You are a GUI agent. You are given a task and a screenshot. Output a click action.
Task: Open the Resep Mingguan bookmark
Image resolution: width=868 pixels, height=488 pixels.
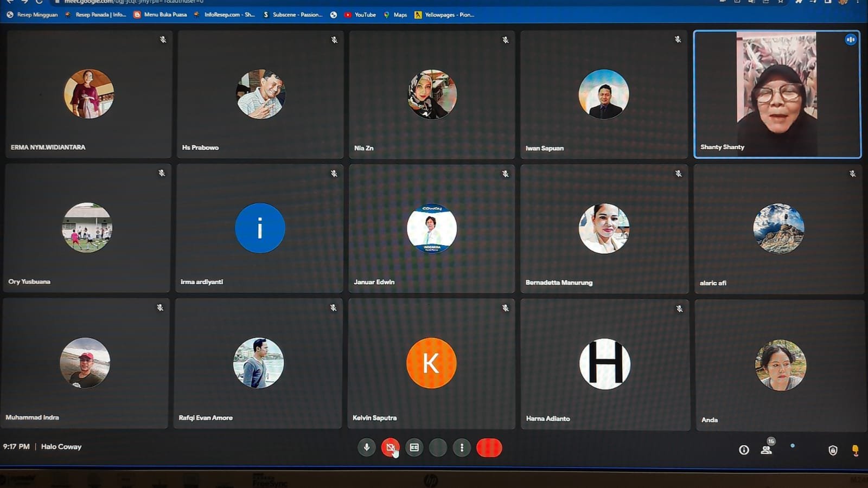click(33, 15)
